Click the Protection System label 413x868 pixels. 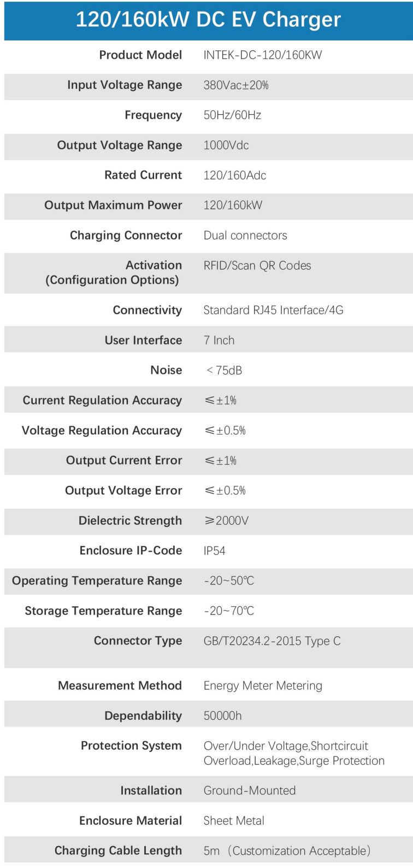click(x=131, y=746)
